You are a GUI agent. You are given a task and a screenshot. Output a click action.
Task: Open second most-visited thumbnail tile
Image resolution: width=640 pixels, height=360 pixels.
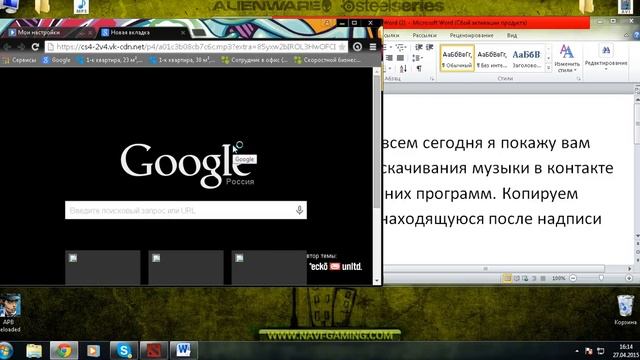point(186,267)
